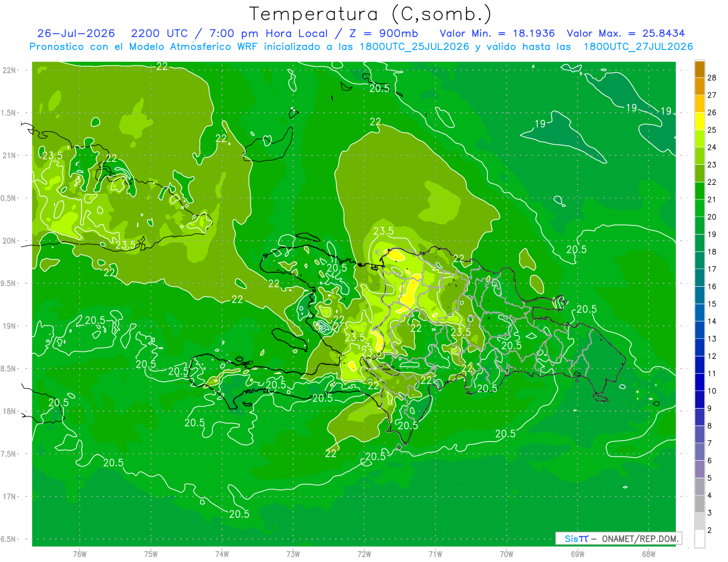Click the '19N' latitude axis label
The image size is (728, 562).
(9, 326)
